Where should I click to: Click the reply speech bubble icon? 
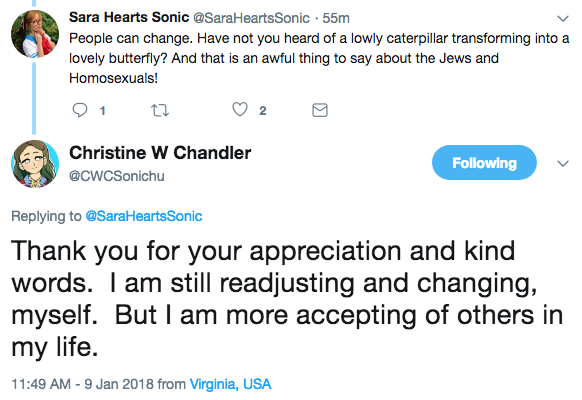coord(80,110)
